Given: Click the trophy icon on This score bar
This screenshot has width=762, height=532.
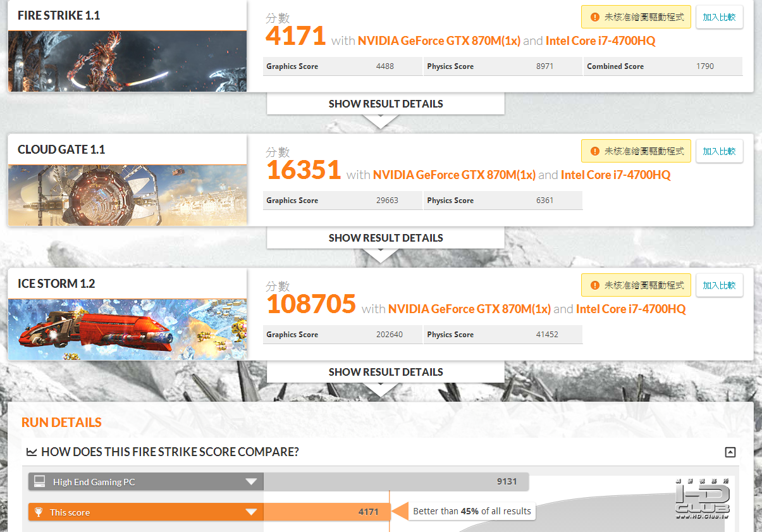Looking at the screenshot, I should 39,512.
